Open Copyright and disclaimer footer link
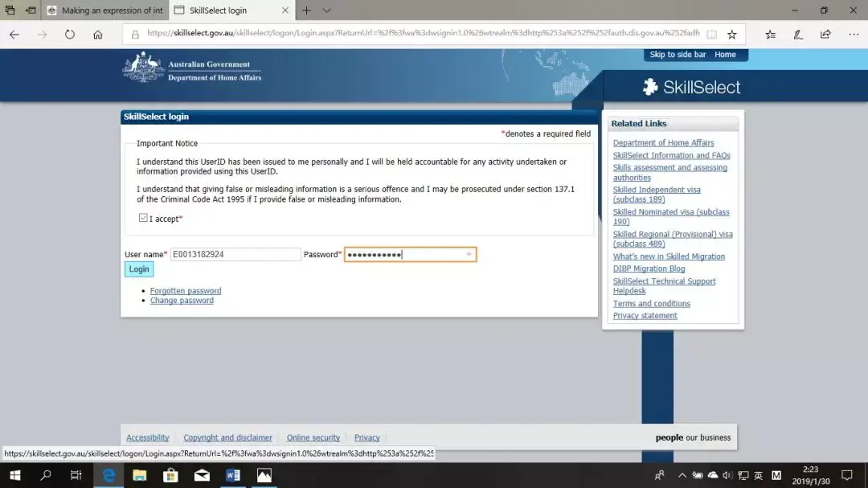Image resolution: width=868 pixels, height=488 pixels. pyautogui.click(x=227, y=437)
